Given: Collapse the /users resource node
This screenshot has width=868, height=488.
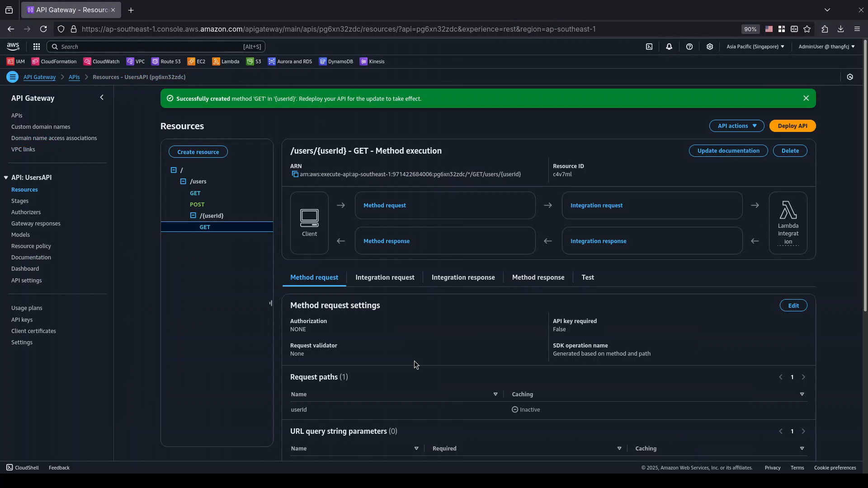Looking at the screenshot, I should (x=183, y=181).
